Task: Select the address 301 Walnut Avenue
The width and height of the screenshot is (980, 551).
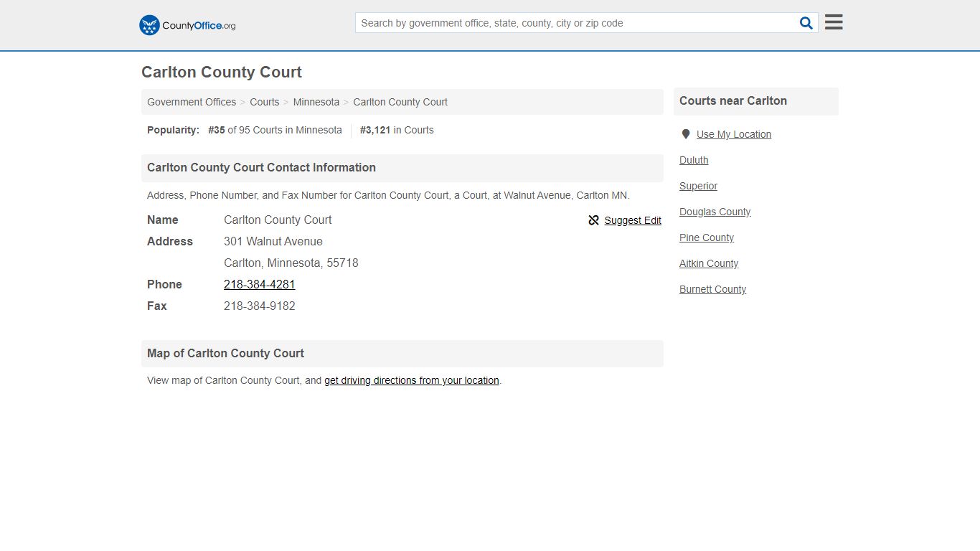Action: pyautogui.click(x=273, y=241)
